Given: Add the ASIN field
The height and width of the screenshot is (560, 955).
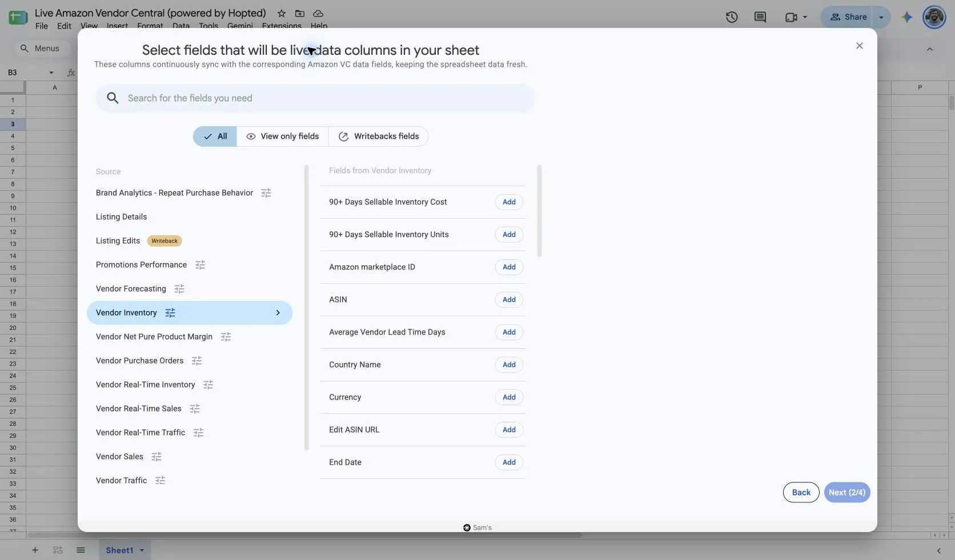Looking at the screenshot, I should pos(509,300).
